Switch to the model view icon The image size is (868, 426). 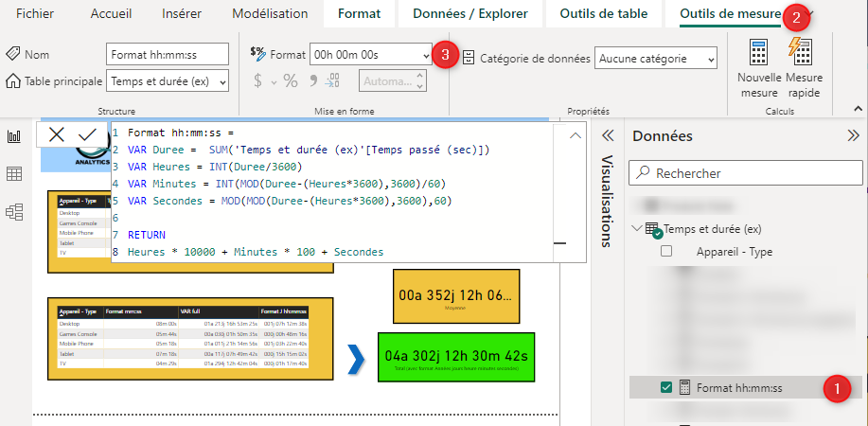(x=14, y=211)
